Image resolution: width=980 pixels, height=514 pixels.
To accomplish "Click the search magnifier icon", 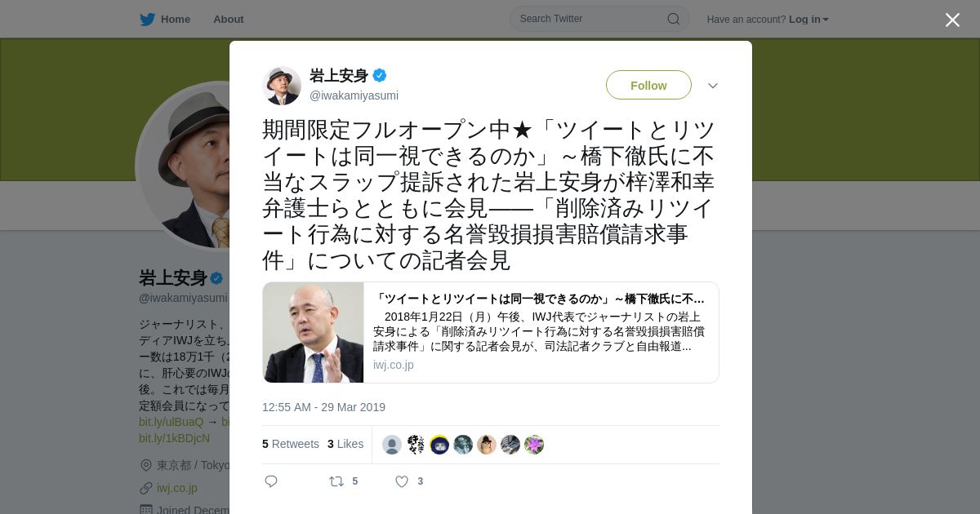I will click(673, 19).
